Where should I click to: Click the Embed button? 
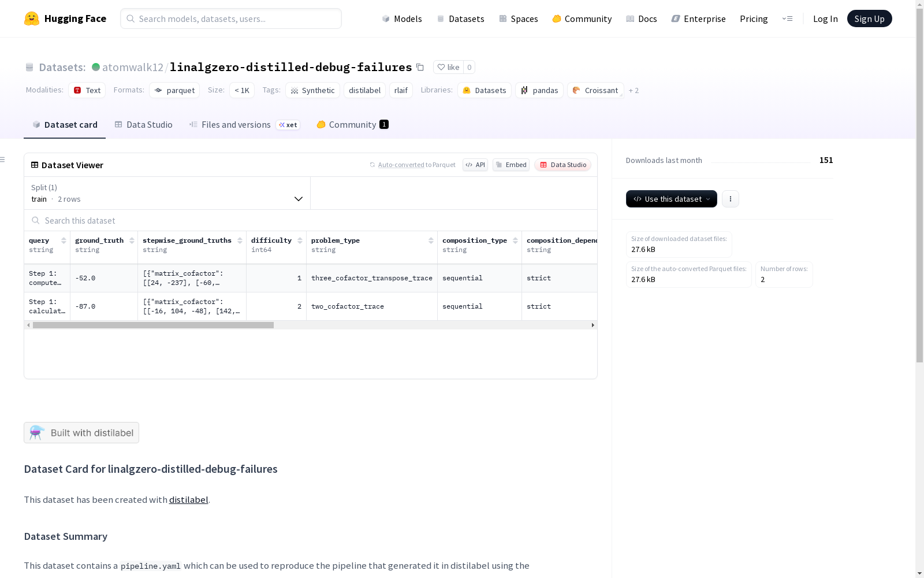[x=511, y=165]
